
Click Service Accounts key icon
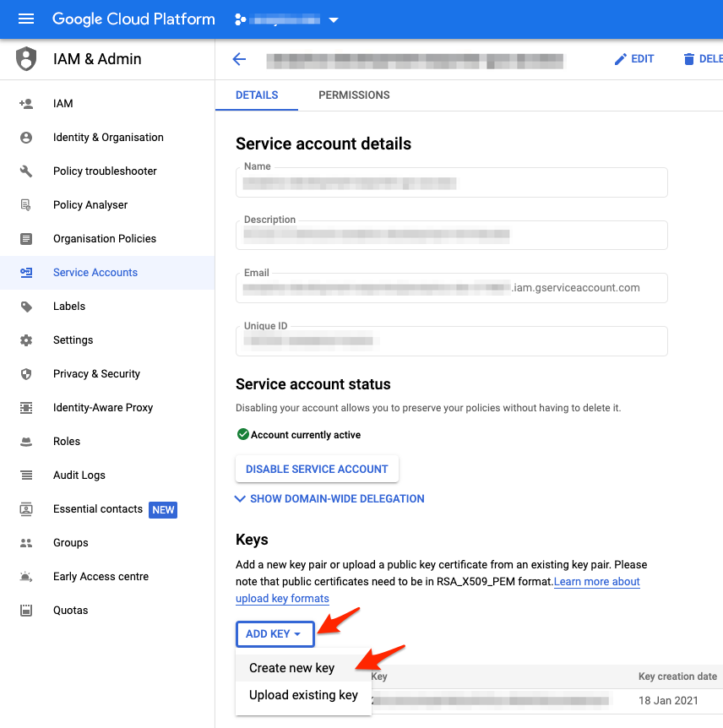point(26,273)
